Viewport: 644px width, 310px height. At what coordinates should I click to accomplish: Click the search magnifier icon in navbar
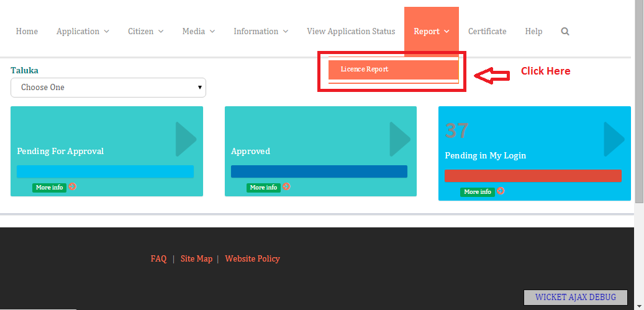[x=565, y=32]
